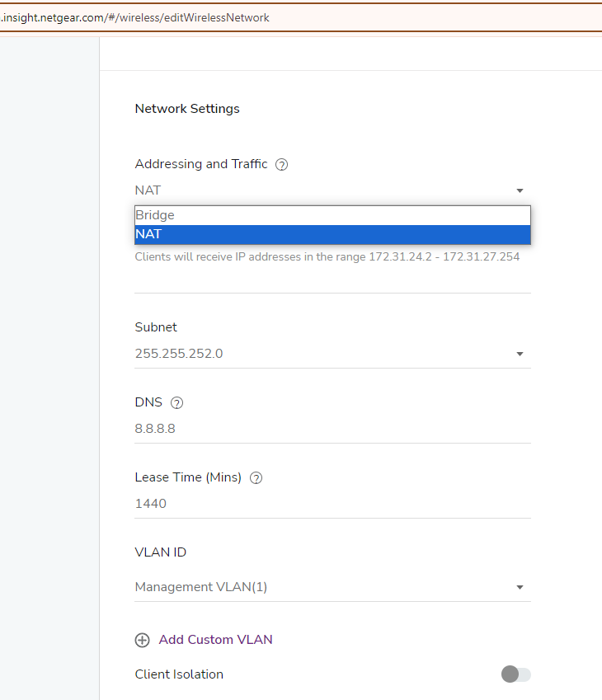Click the VLAN ID label
This screenshot has width=602, height=700.
[x=161, y=552]
